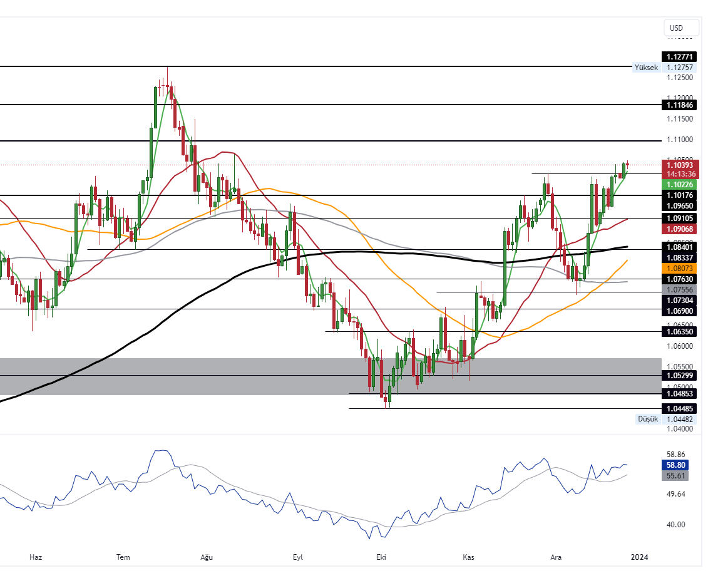Select the gray moving average label 1.07556

[x=678, y=290]
